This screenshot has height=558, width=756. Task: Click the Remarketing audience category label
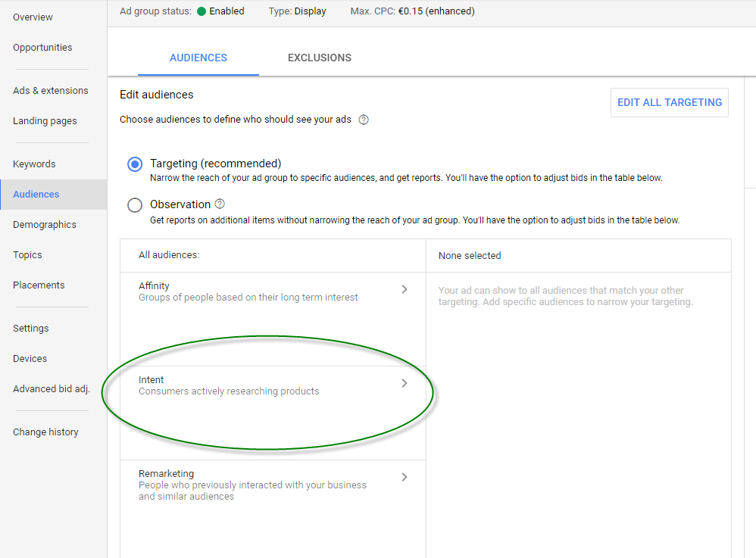[167, 474]
